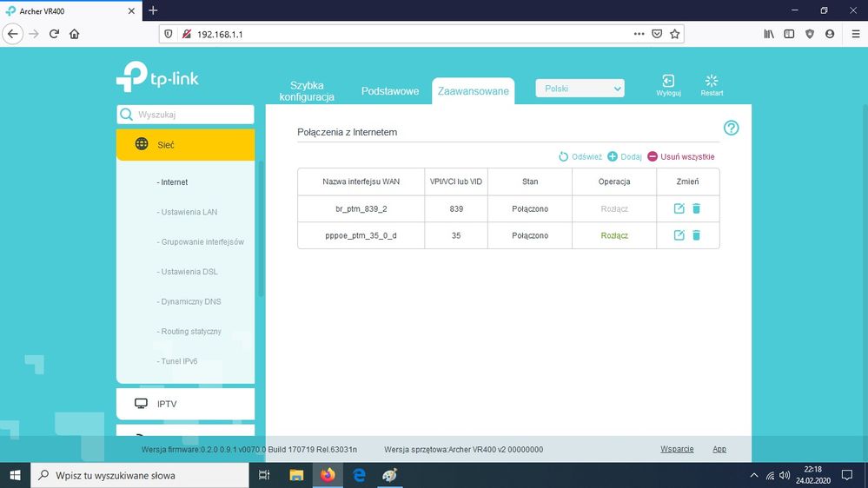Image resolution: width=868 pixels, height=488 pixels.
Task: Switch to the Podstawowe tab
Action: coord(390,91)
